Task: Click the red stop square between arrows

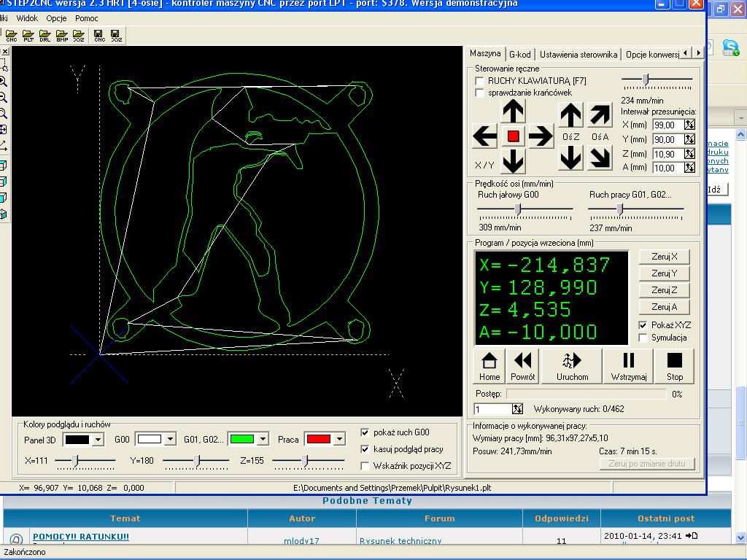Action: 513,136
